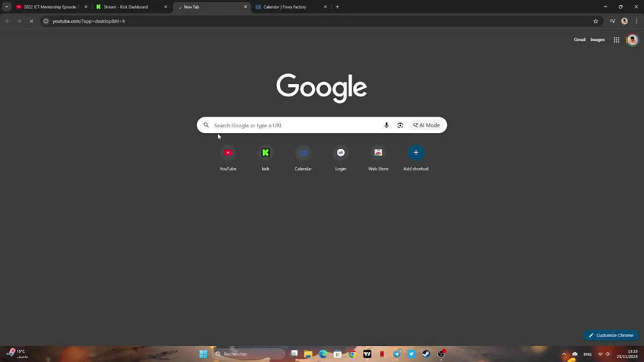Launch Microsoft Edge from the taskbar
Screen dimensions: 644x362
pos(323,354)
